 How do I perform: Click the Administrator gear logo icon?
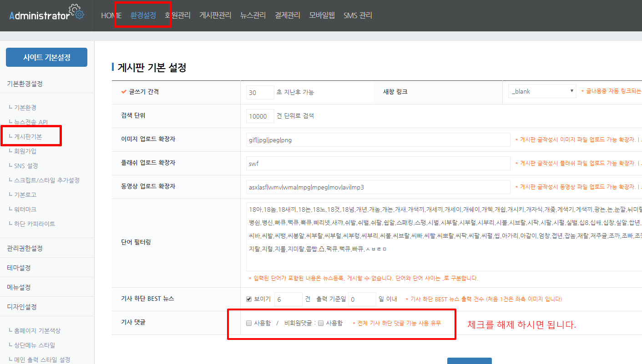[76, 12]
